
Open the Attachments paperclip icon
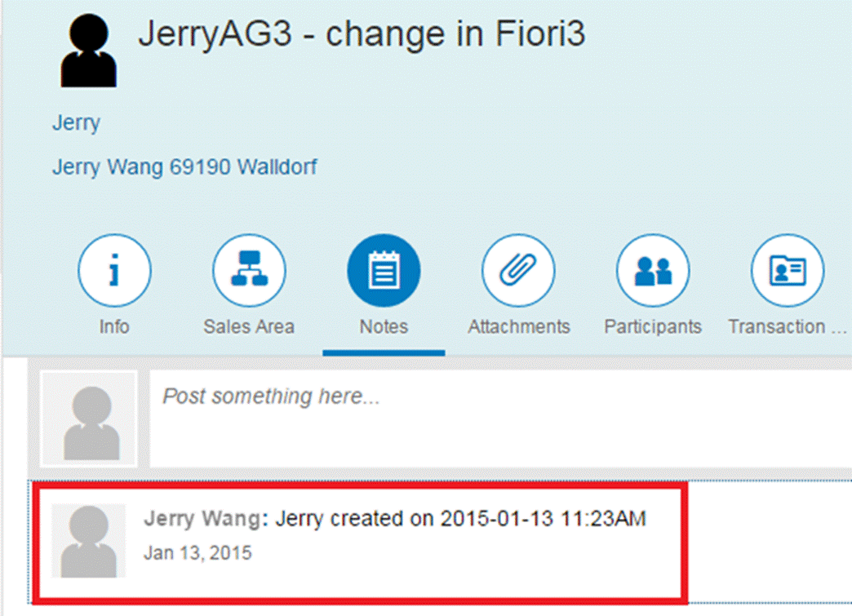tap(518, 272)
